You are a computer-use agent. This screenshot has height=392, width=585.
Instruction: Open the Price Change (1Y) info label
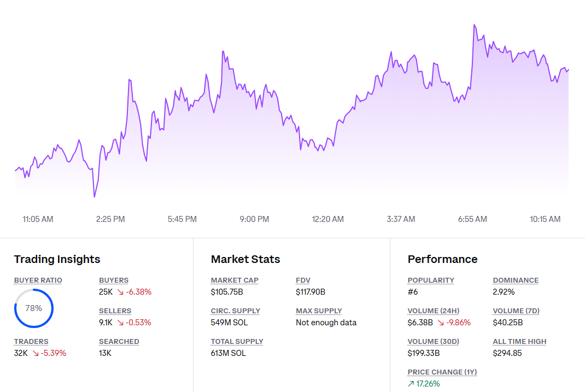442,372
